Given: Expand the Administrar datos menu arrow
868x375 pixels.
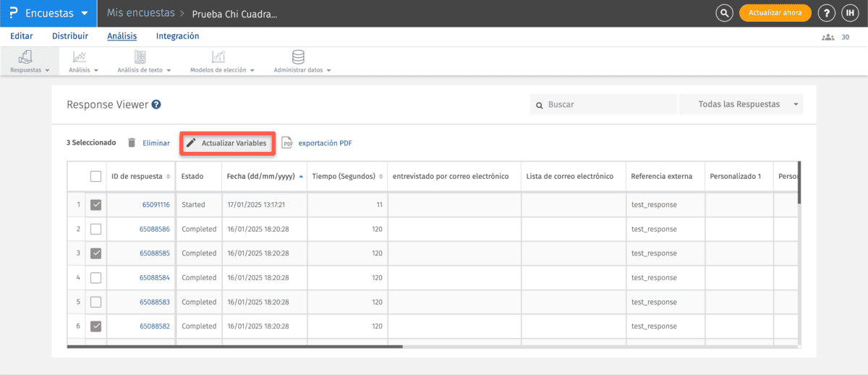Looking at the screenshot, I should tap(328, 71).
